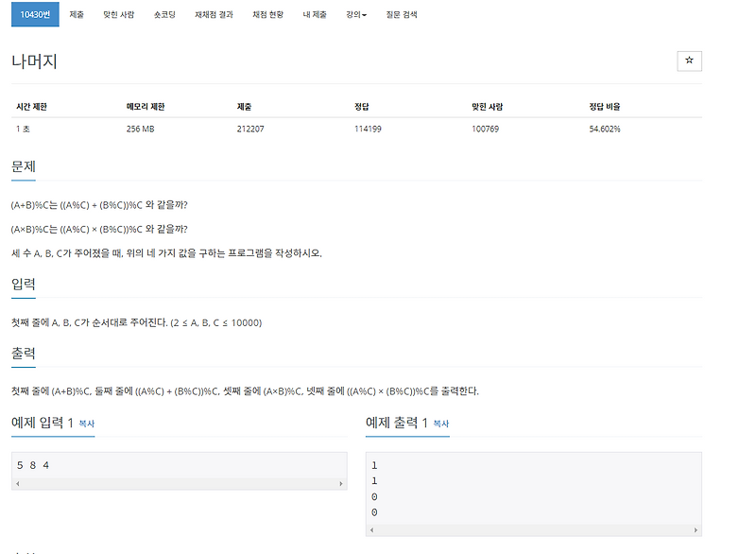Bookmark the problem with the star icon
The height and width of the screenshot is (554, 756).
pyautogui.click(x=690, y=61)
